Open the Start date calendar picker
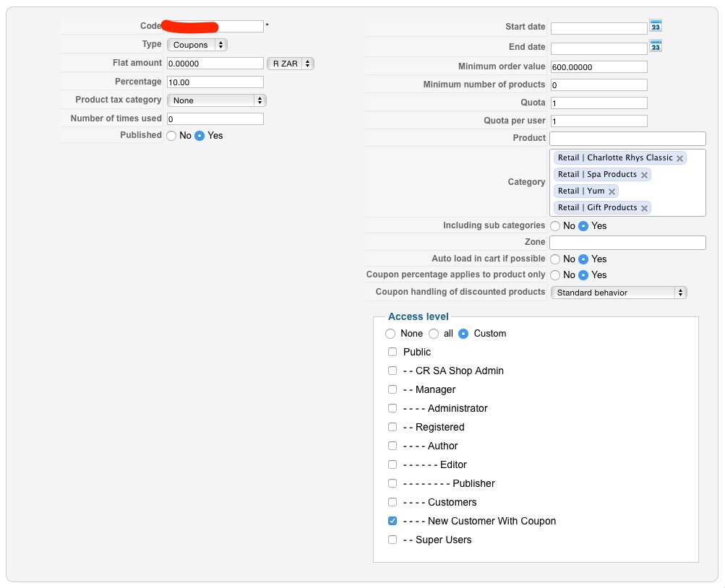 (x=656, y=26)
